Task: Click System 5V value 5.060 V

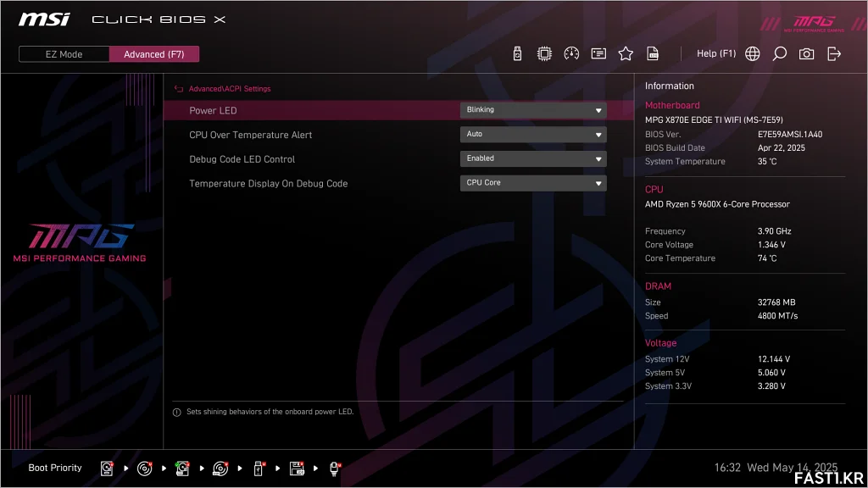Action: [x=771, y=373]
